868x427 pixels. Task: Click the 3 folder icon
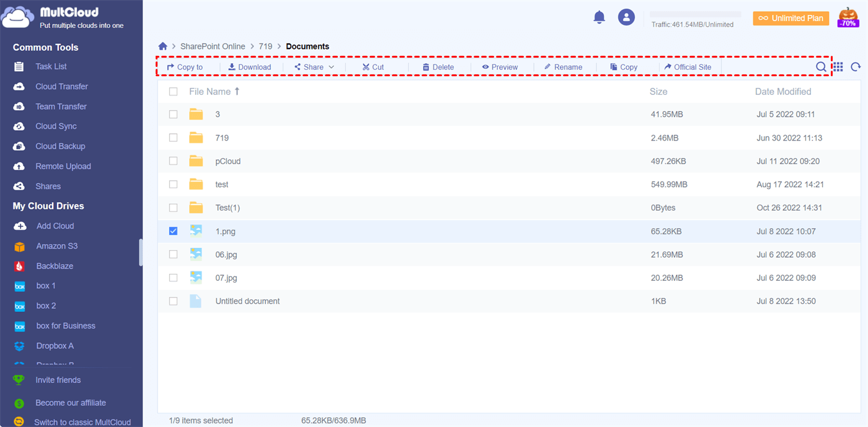click(x=196, y=114)
